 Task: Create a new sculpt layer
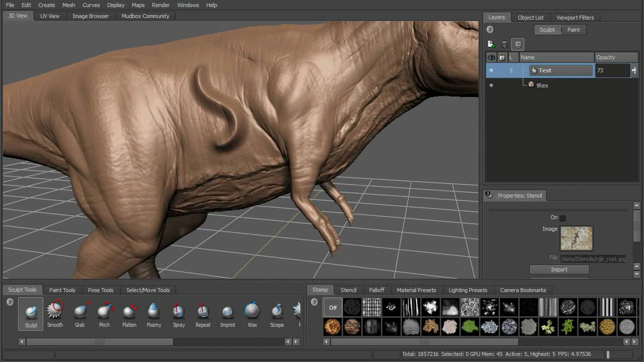pos(491,44)
